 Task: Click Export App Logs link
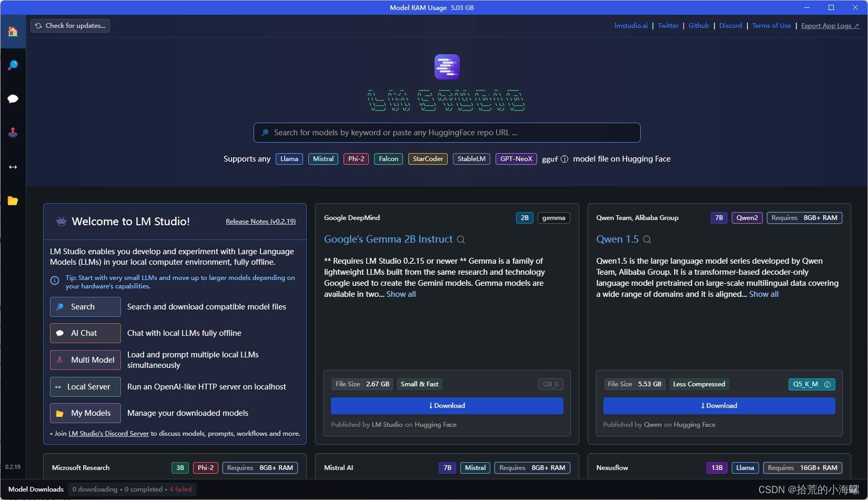pos(830,26)
